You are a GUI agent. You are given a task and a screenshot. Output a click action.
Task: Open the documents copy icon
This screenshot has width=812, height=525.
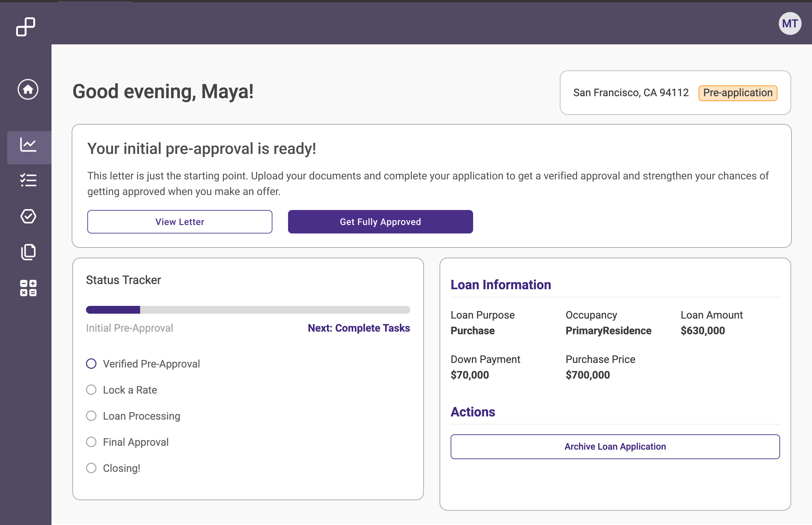pos(28,252)
